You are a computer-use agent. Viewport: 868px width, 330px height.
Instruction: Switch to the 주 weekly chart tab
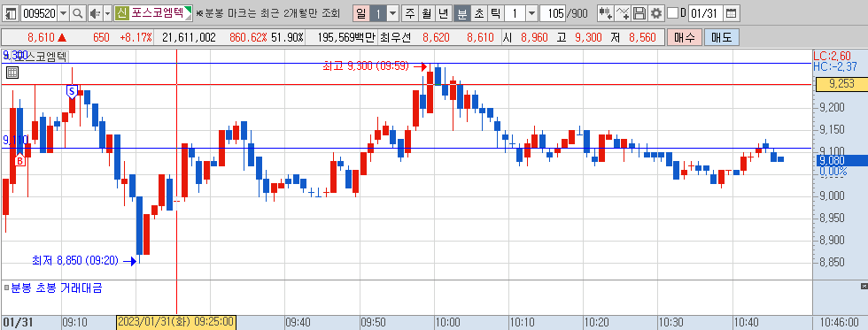(x=409, y=12)
